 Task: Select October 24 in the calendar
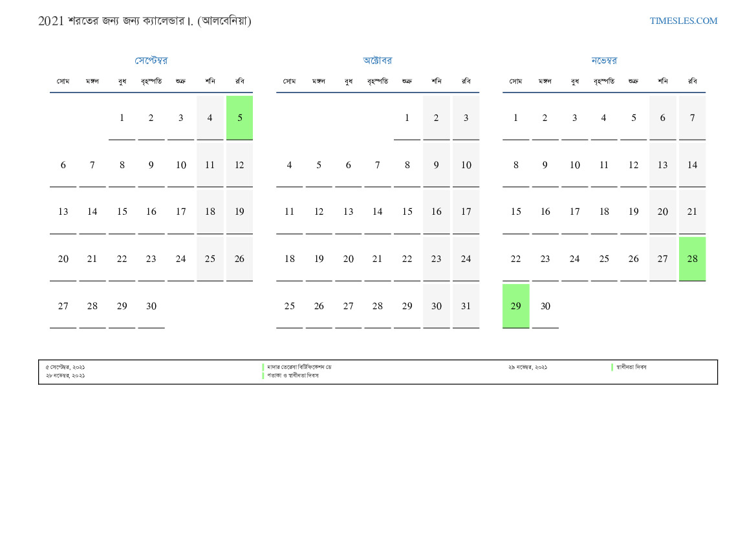tap(466, 259)
